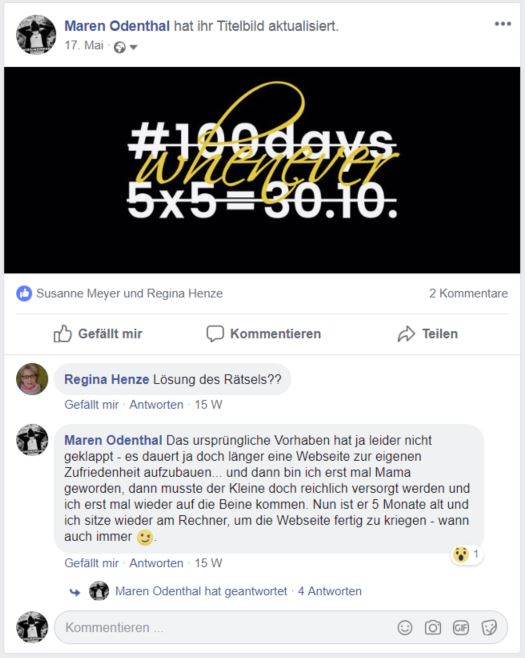Click the wow reaction on Maren's comment
The height and width of the screenshot is (658, 525).
click(466, 554)
